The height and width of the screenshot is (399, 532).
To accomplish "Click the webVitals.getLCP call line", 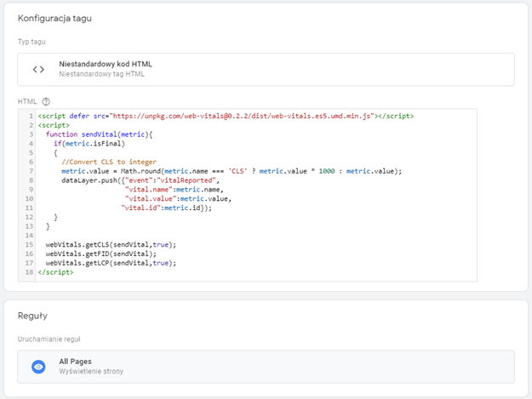I will point(111,263).
